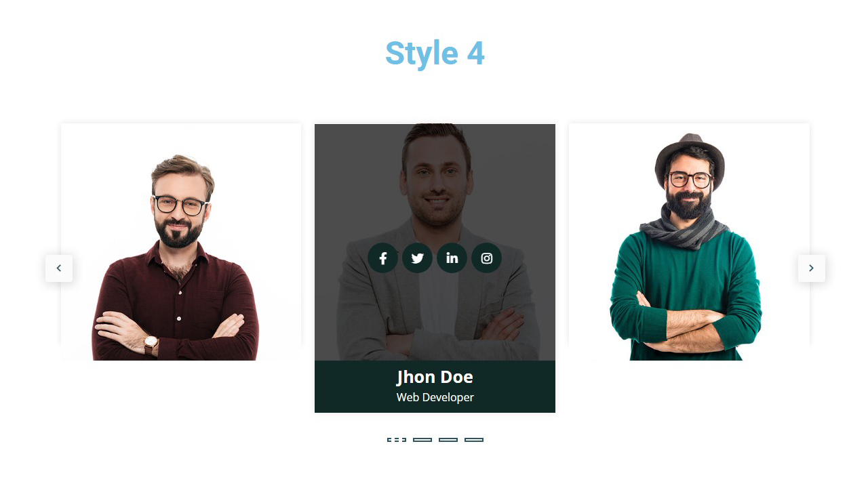This screenshot has height=488, width=868.
Task: Click the Web Developer job title
Action: (x=435, y=397)
